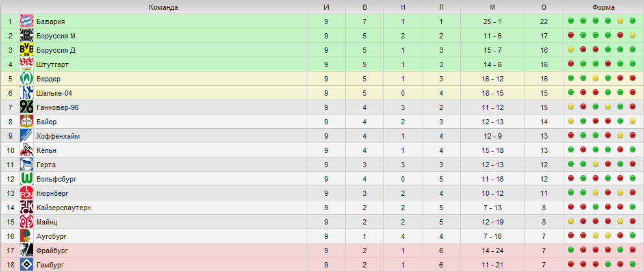Viewport: 644px width, 272px height.
Task: Click the Ганновер-96 logo icon
Action: [27, 107]
